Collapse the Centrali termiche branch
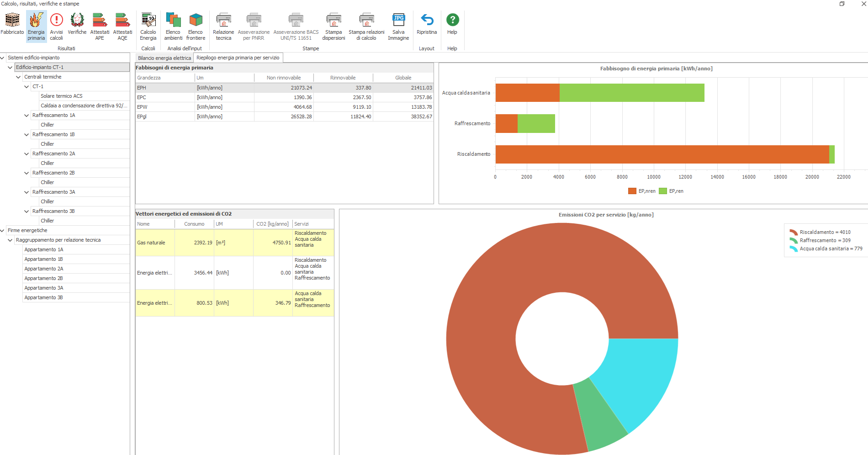The width and height of the screenshot is (868, 455). (x=18, y=77)
